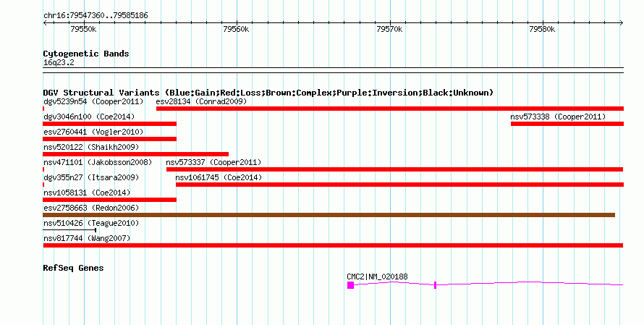Click the nsv520122 red loss bar
The image size is (644, 325).
(136, 154)
